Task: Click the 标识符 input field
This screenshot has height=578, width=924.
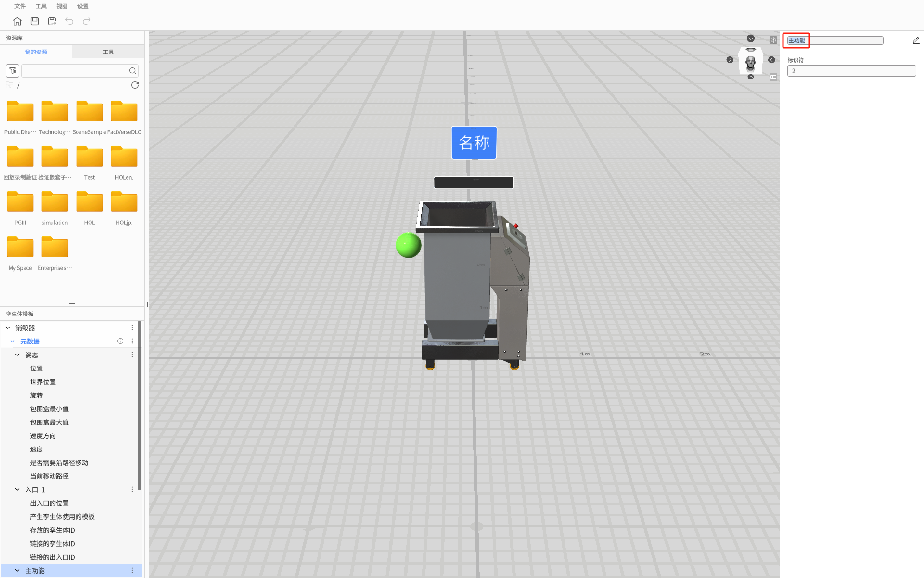Action: pos(851,71)
